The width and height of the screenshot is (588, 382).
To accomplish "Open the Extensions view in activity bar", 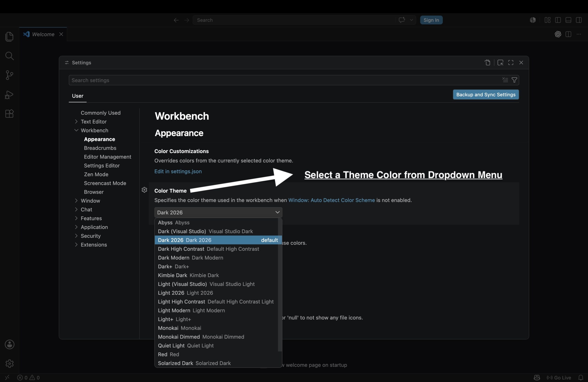I will pos(9,114).
